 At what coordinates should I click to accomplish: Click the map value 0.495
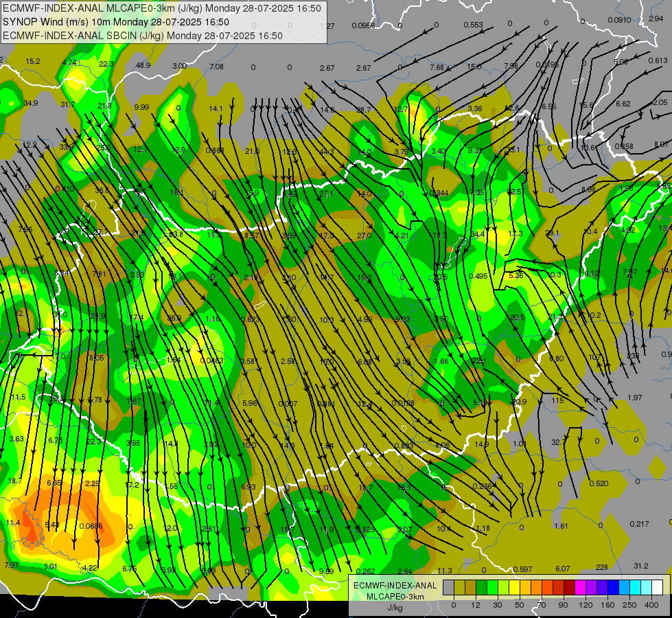pos(478,276)
